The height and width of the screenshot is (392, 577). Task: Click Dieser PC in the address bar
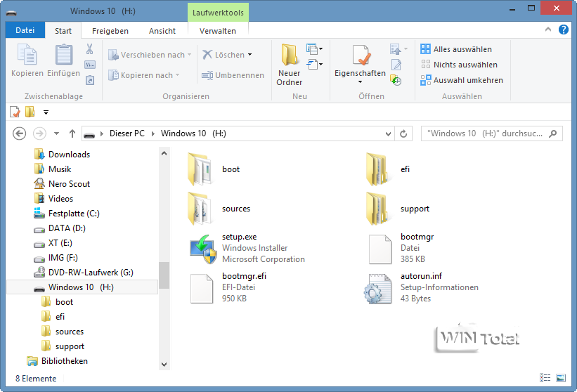[127, 133]
